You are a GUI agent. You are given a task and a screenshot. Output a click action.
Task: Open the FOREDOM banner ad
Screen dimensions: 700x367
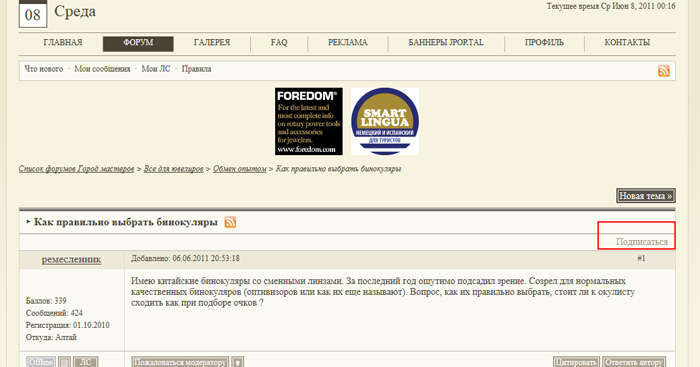309,121
